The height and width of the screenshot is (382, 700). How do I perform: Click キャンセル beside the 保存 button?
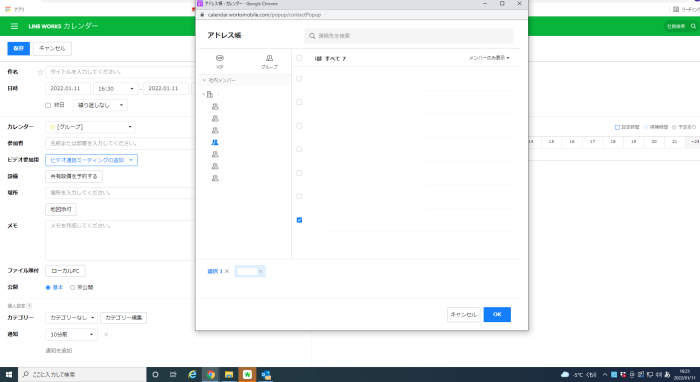[52, 49]
